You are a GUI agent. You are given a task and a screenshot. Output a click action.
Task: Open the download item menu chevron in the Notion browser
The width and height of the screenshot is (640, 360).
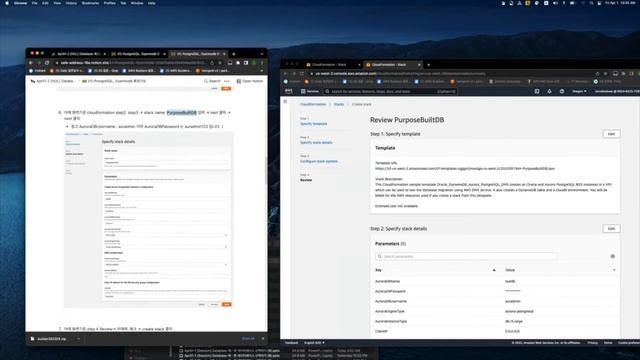[78, 339]
